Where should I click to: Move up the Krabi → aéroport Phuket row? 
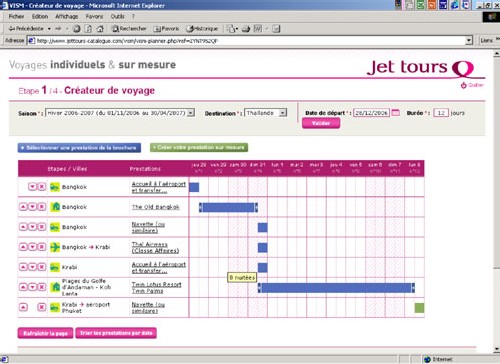click(x=23, y=307)
